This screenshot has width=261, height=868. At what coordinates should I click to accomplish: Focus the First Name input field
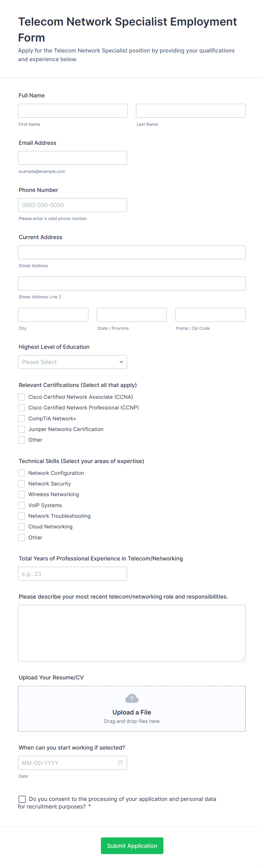coord(73,111)
